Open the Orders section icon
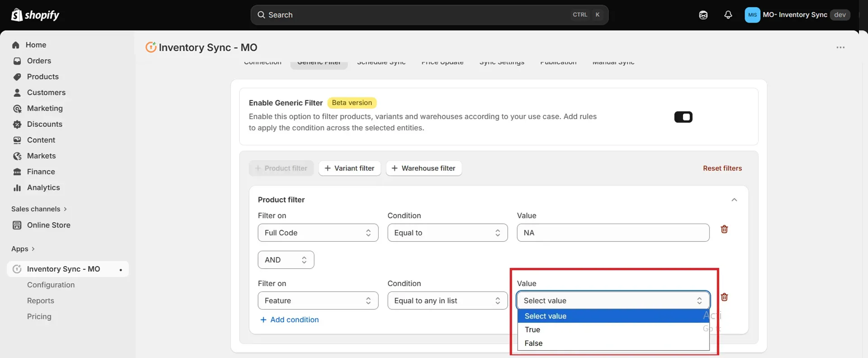 click(17, 61)
